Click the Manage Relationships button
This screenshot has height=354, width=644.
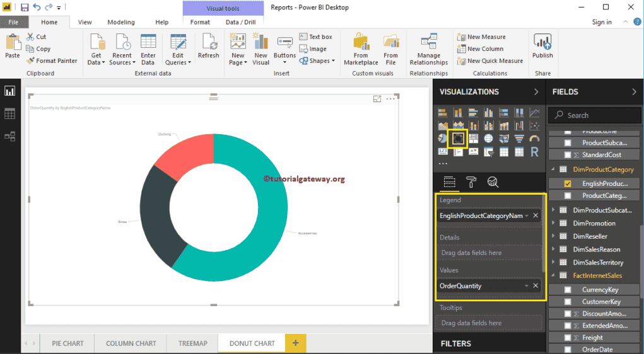click(x=429, y=49)
